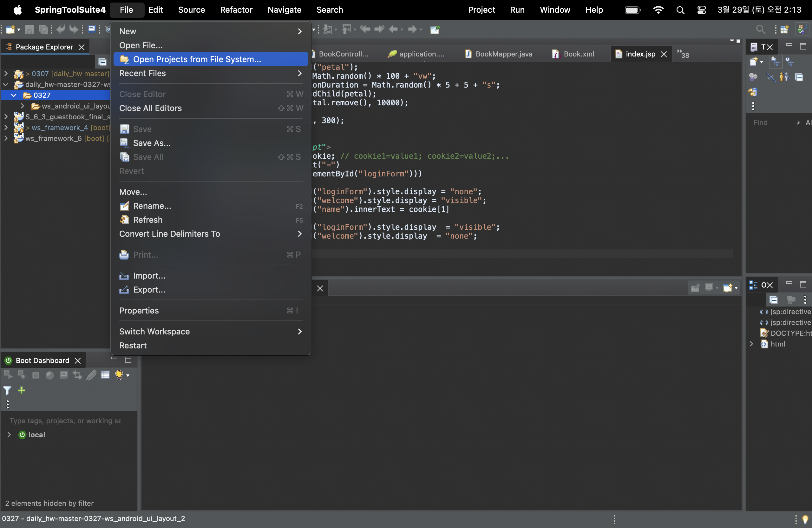Show the hidden editors list (38)
This screenshot has width=812, height=528.
683,54
